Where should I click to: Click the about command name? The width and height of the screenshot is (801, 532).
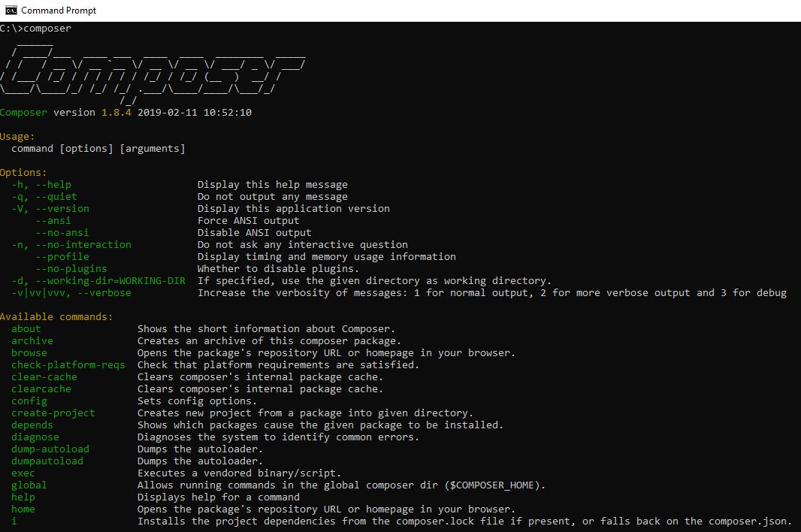click(26, 329)
